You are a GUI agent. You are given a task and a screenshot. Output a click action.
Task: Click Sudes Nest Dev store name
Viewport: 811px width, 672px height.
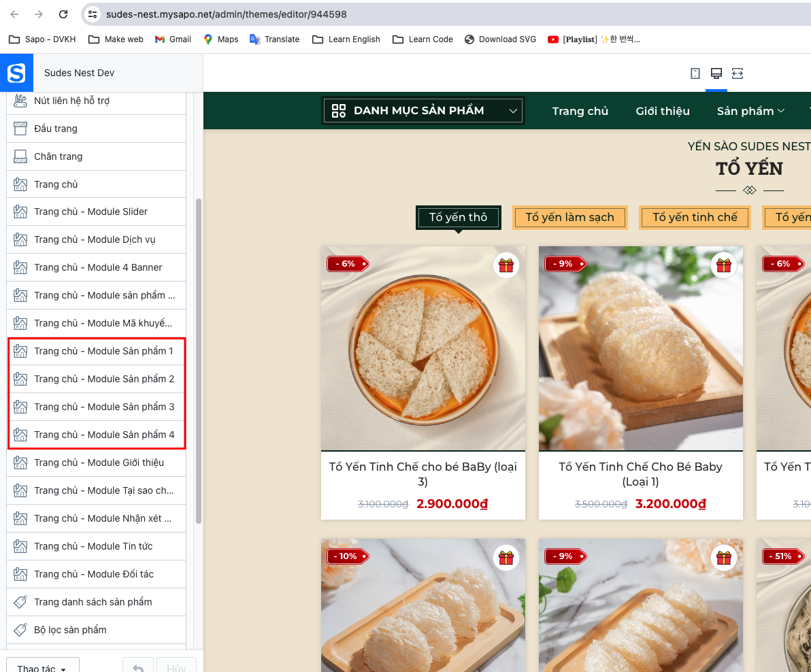(x=79, y=73)
